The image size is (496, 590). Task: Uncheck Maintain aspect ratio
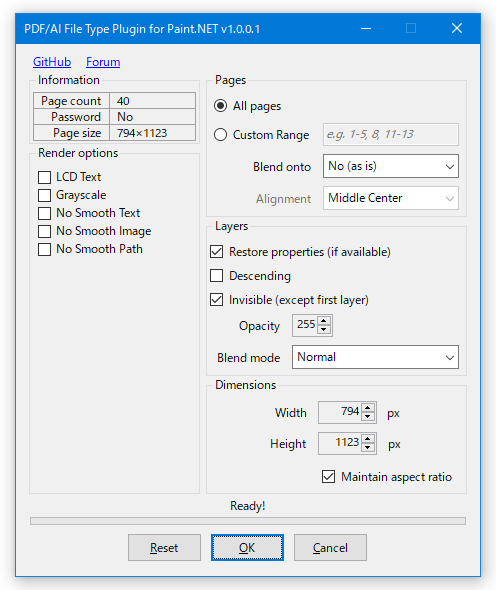(x=329, y=476)
